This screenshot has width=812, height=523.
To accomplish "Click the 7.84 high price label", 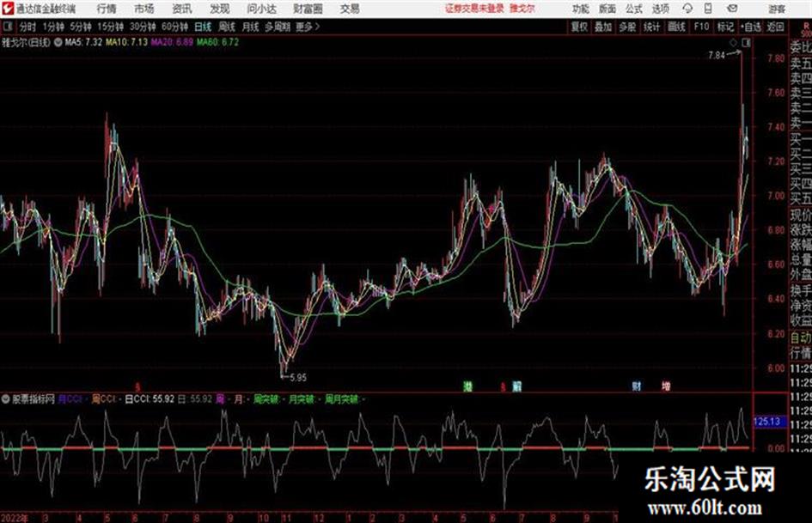I will 717,56.
